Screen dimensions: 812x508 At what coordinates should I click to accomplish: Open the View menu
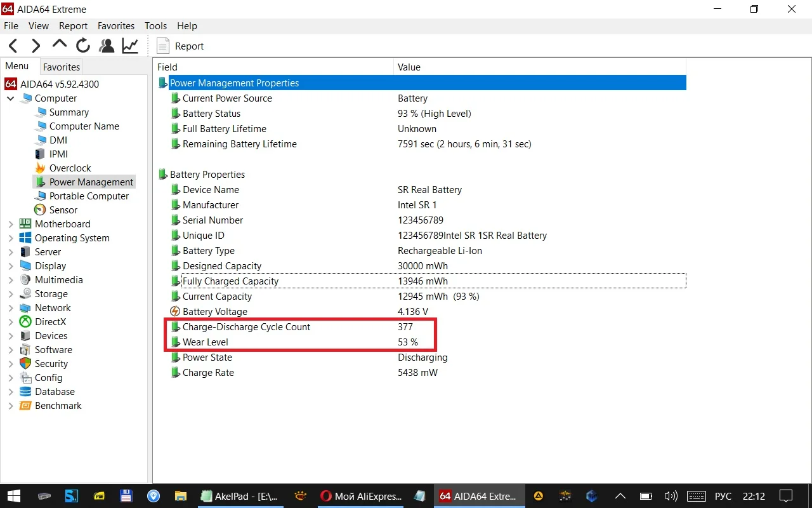[39, 26]
